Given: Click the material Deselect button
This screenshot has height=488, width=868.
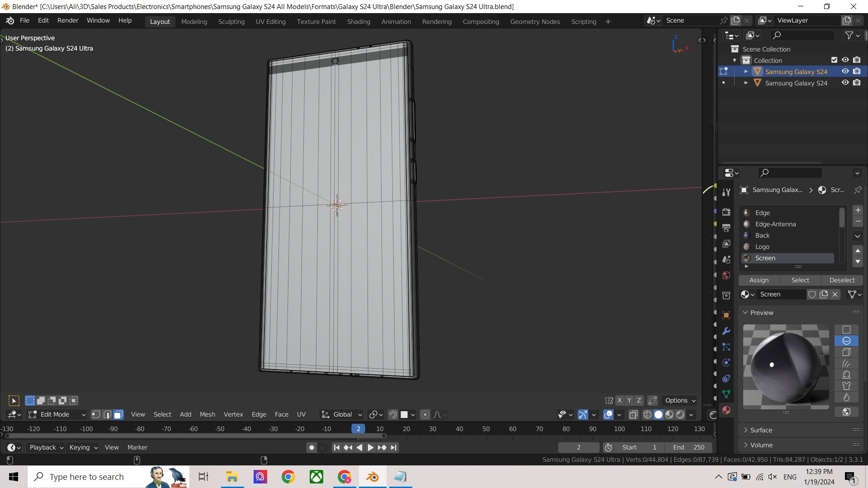Looking at the screenshot, I should pos(842,280).
